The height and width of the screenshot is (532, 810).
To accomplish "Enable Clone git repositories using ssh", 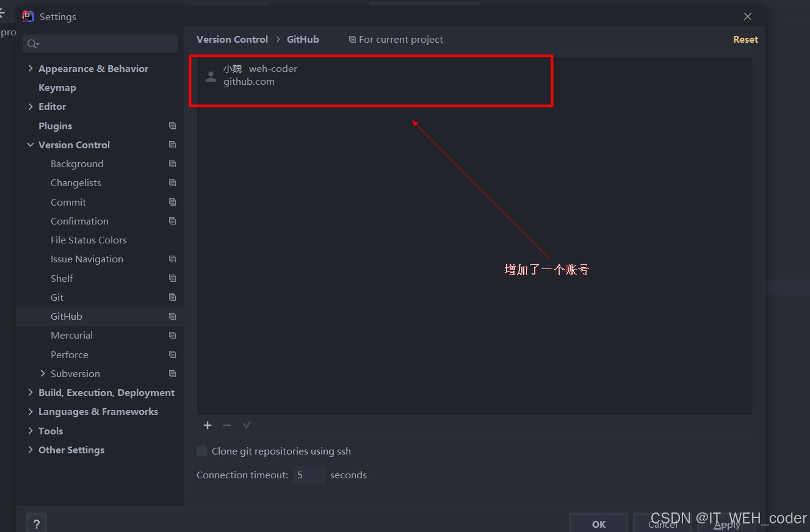I will pyautogui.click(x=201, y=451).
